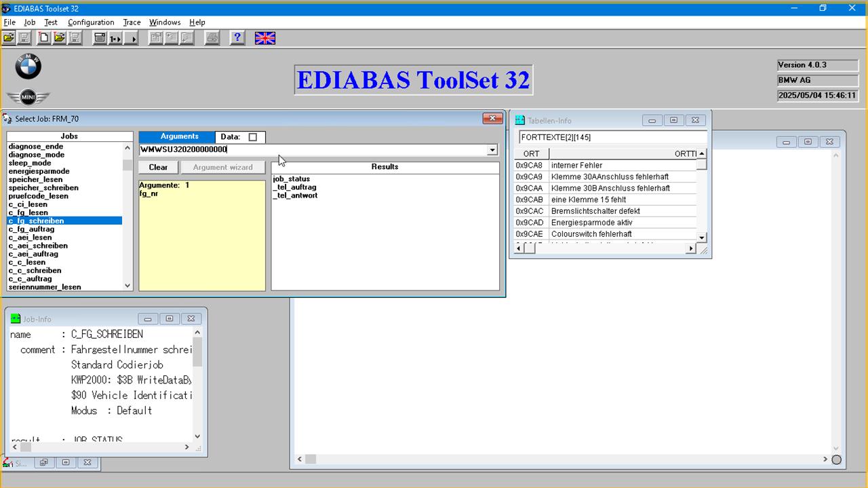Select the speicher_schreiben job
The height and width of the screenshot is (488, 868).
tap(43, 188)
